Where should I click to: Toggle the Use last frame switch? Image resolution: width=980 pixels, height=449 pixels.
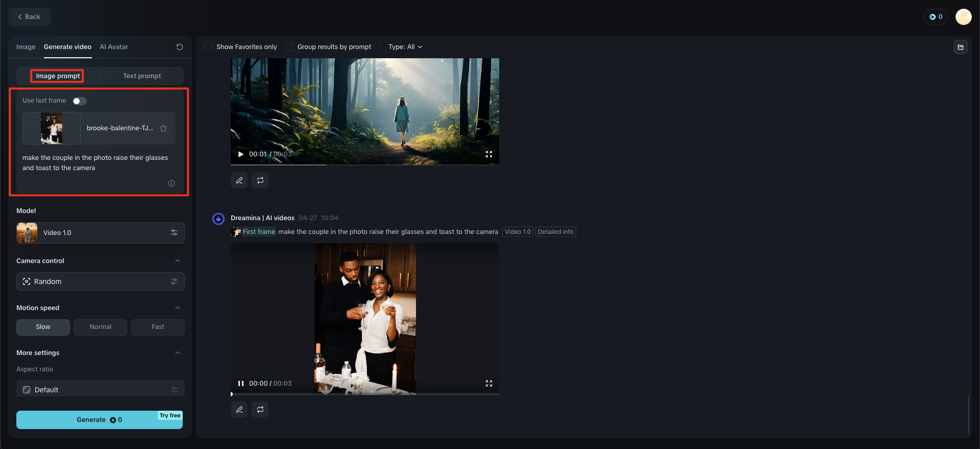(80, 101)
